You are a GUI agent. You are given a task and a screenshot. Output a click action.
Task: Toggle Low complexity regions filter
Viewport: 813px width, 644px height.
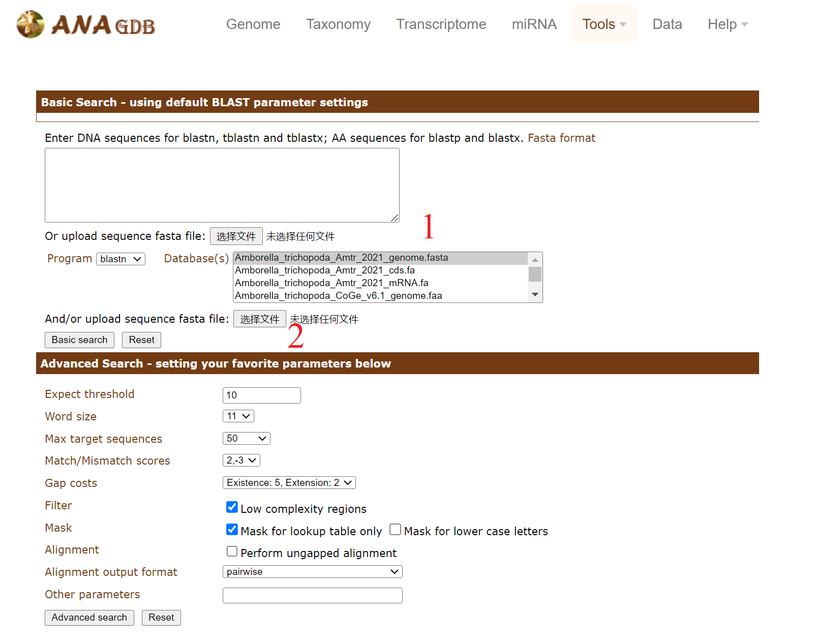232,507
